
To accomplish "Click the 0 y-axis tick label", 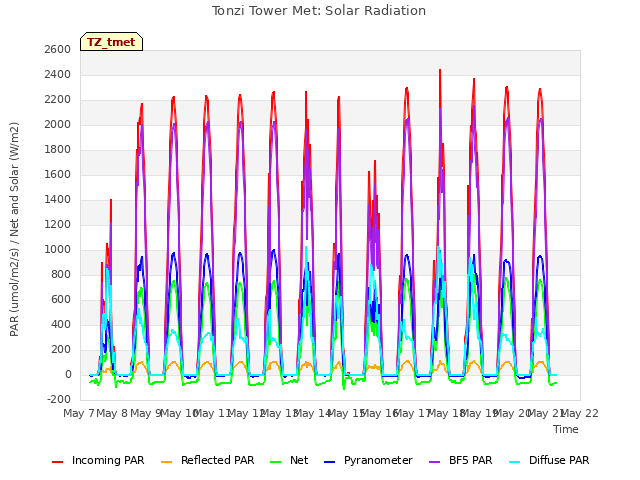I will point(68,375).
